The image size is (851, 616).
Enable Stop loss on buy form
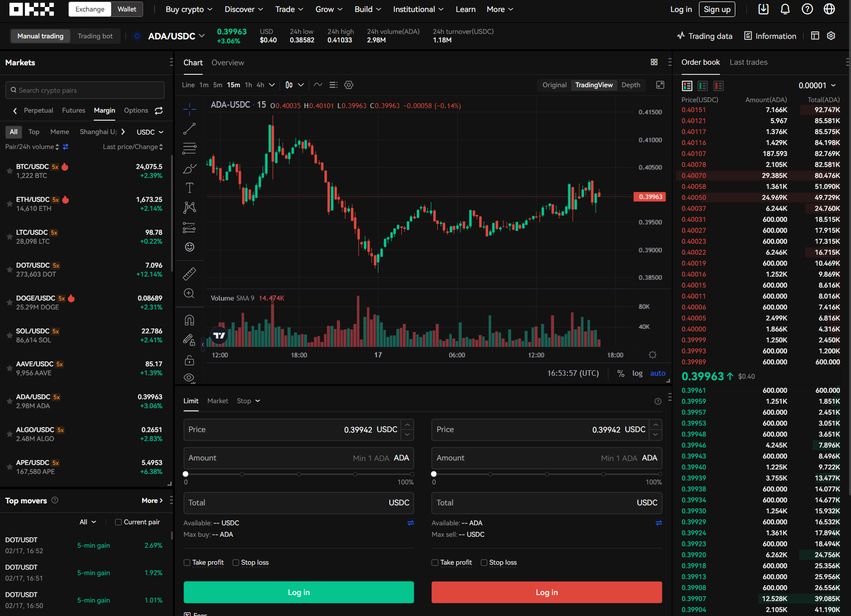point(236,563)
